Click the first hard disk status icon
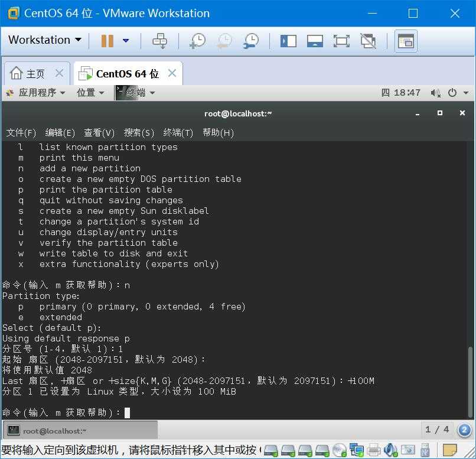 tap(271, 450)
